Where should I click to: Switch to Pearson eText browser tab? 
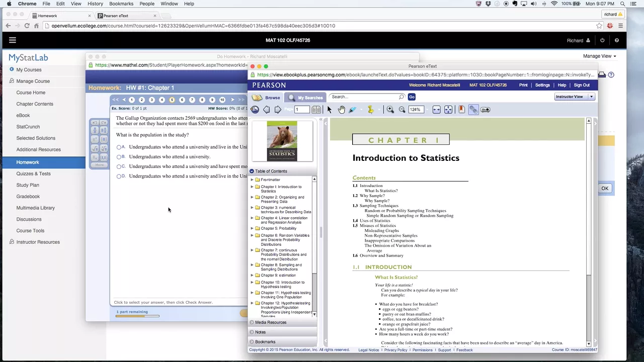coord(126,16)
